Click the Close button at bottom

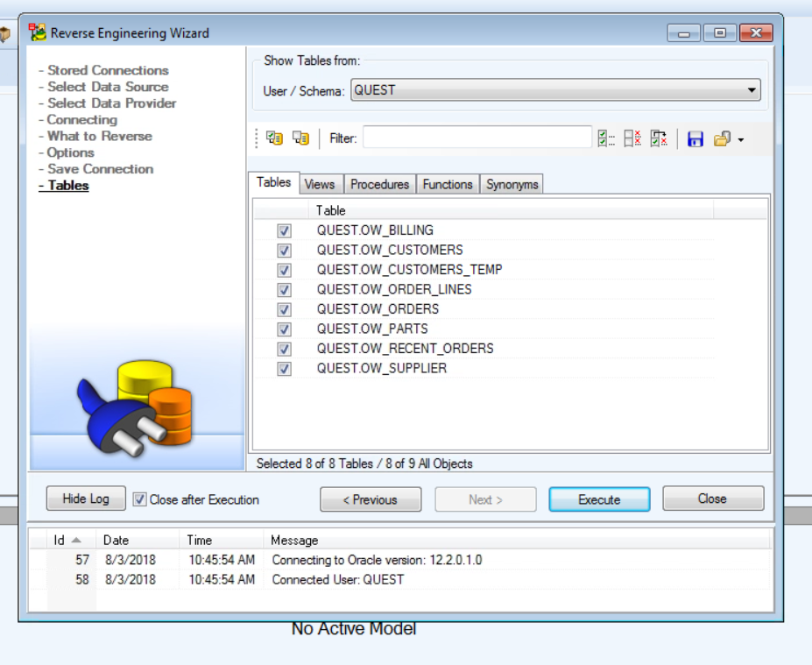[713, 499]
